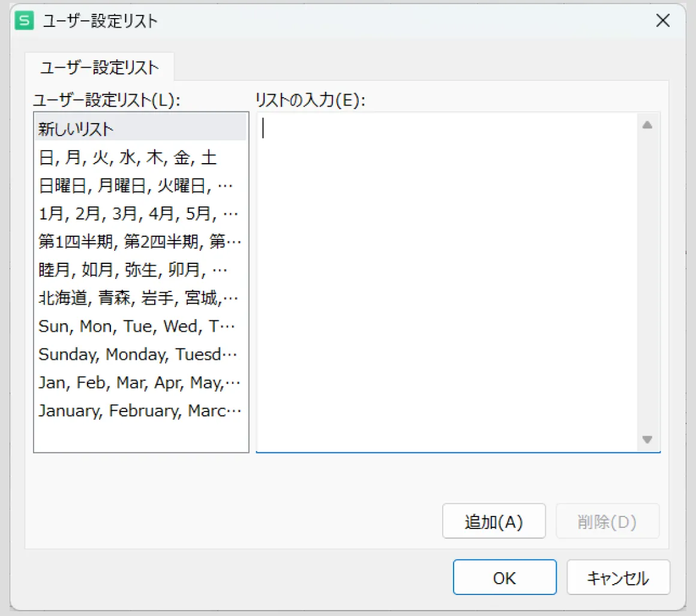Click the scroll down arrow in list entry box

pyautogui.click(x=647, y=440)
